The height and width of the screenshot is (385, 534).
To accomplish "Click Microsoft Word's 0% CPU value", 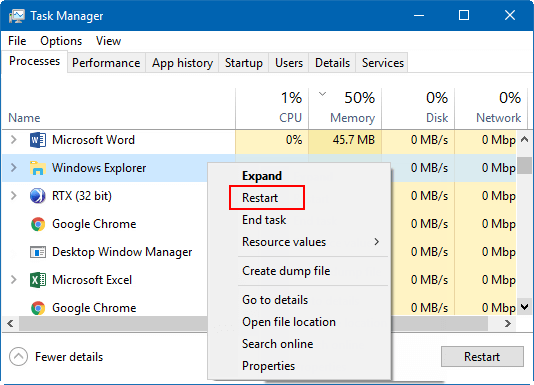I will pyautogui.click(x=294, y=140).
